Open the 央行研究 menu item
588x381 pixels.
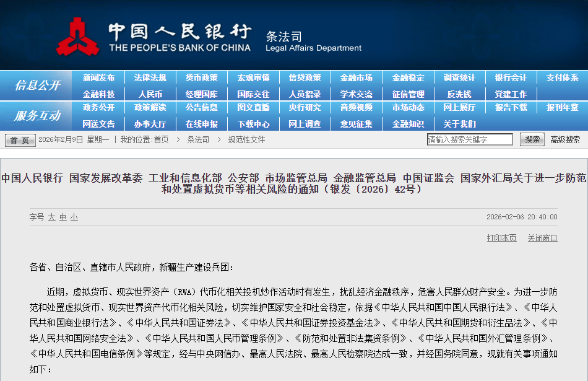(305, 107)
